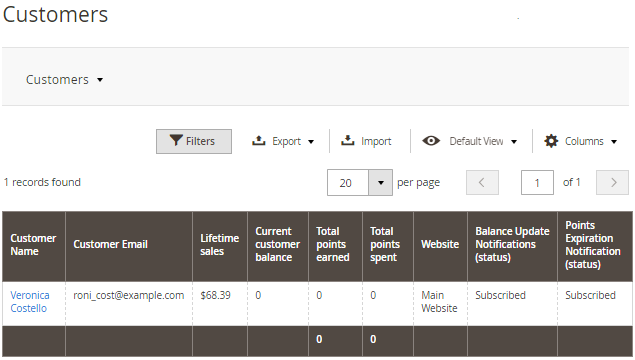Image resolution: width=635 pixels, height=360 pixels.
Task: Click the current page number field
Action: (537, 183)
